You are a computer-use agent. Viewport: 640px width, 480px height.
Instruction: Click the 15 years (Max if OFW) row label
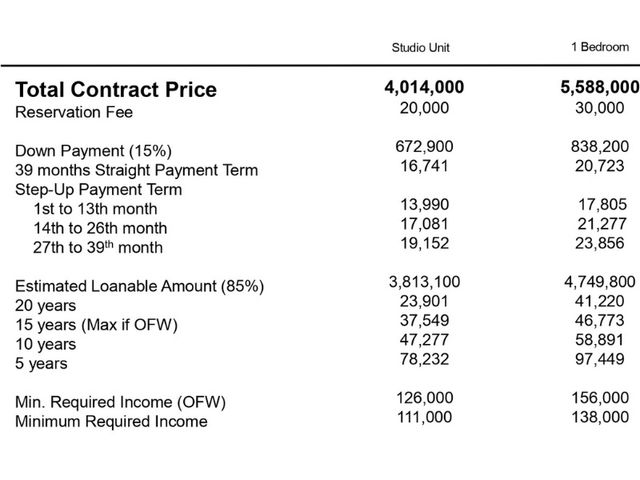(96, 325)
